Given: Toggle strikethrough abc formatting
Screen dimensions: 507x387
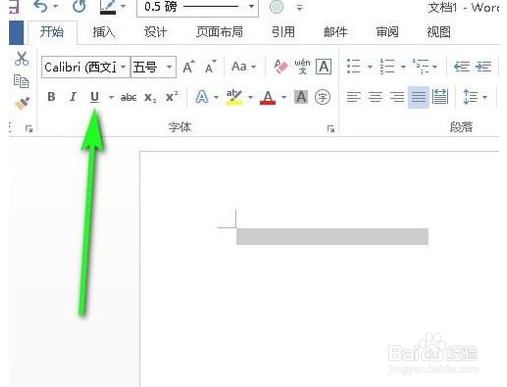Looking at the screenshot, I should tap(128, 97).
